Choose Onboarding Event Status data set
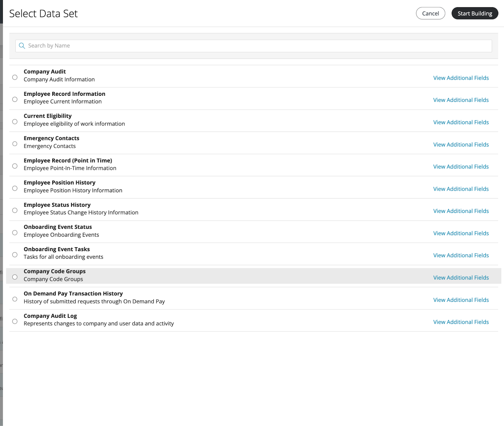The height and width of the screenshot is (426, 504). (x=15, y=233)
